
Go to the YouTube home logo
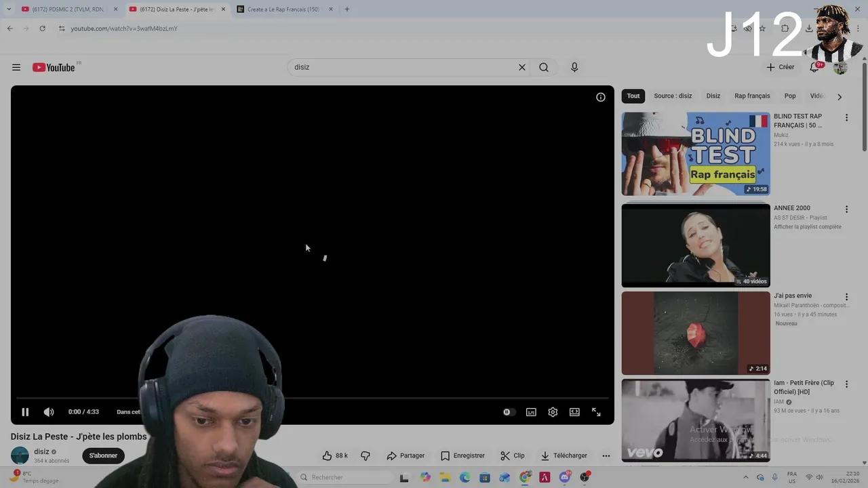click(x=54, y=67)
